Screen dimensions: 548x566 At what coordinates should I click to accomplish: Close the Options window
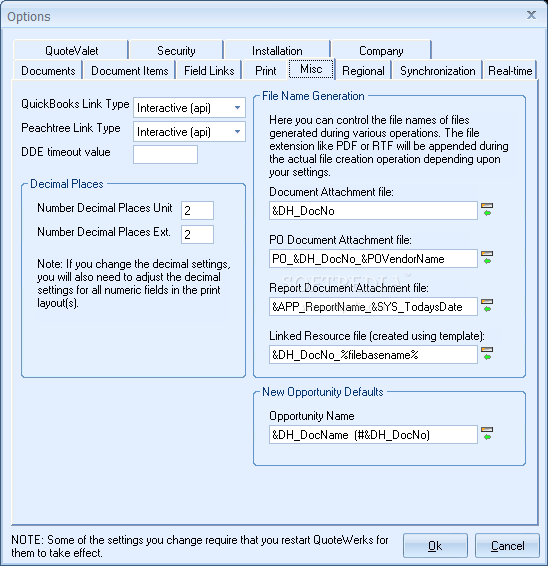[531, 15]
